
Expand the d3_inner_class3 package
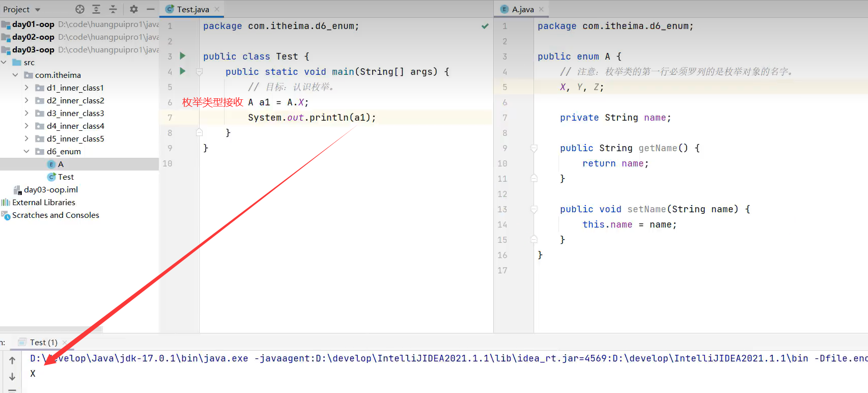click(26, 113)
